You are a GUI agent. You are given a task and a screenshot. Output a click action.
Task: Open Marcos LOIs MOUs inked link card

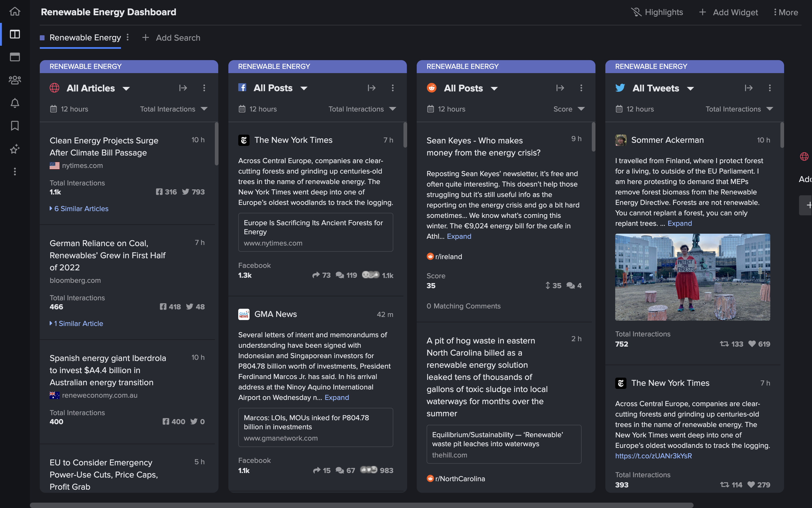316,427
